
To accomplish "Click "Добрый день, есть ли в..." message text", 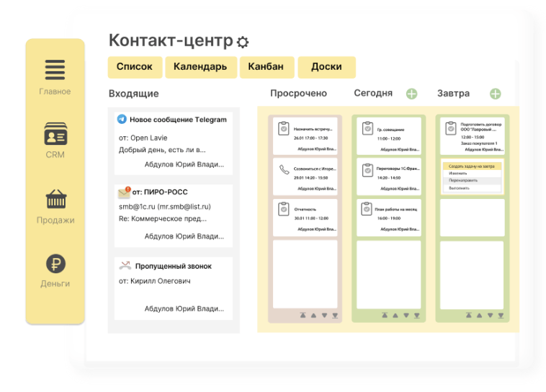I will click(162, 150).
